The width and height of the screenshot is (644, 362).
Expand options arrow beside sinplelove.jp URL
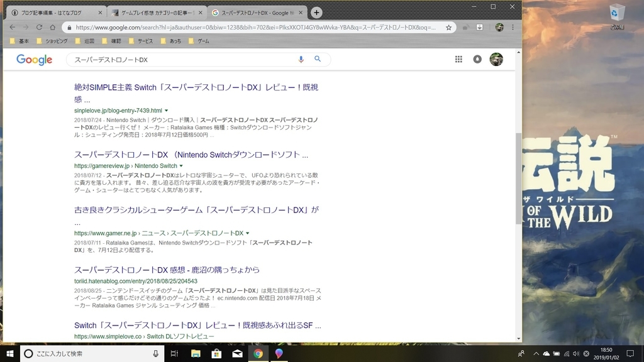coord(166,111)
